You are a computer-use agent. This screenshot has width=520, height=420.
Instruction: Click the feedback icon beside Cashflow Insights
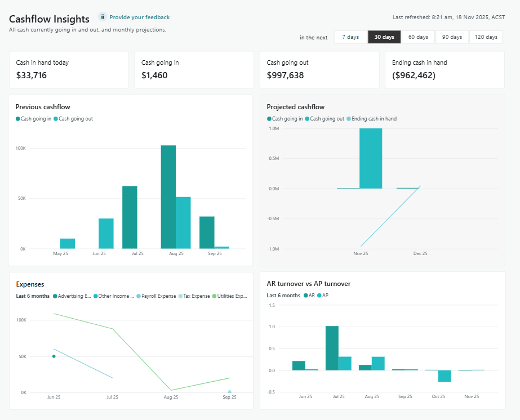coord(103,17)
